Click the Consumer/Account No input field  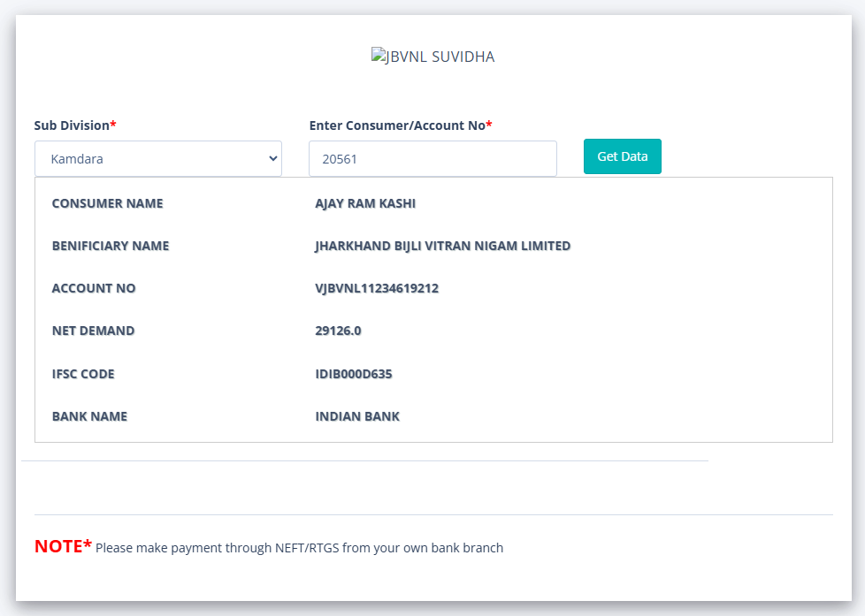[x=433, y=159]
